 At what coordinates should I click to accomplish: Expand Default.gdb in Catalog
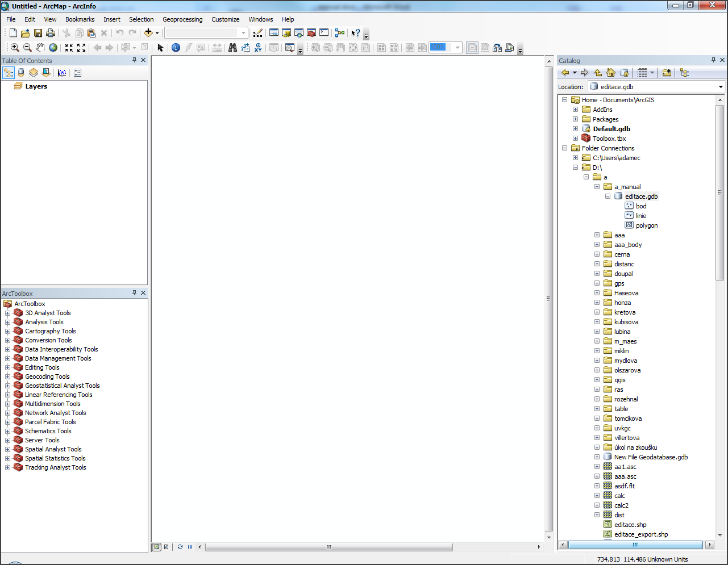[575, 129]
